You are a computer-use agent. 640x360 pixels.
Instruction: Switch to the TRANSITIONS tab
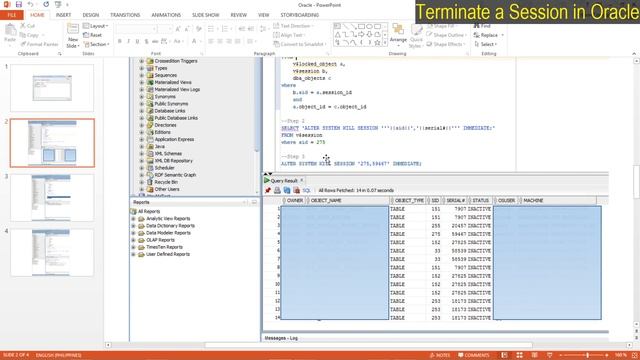tap(125, 15)
